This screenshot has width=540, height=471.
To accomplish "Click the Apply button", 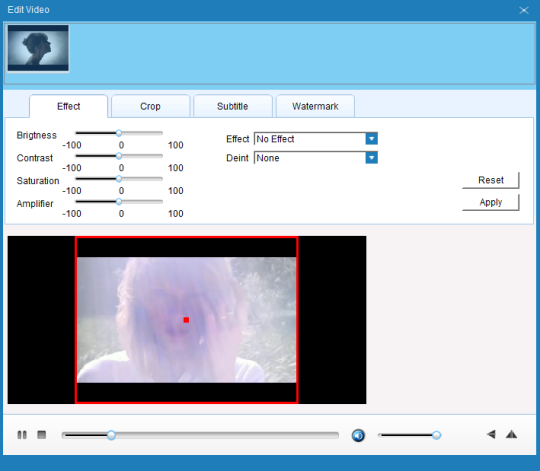I will point(491,202).
